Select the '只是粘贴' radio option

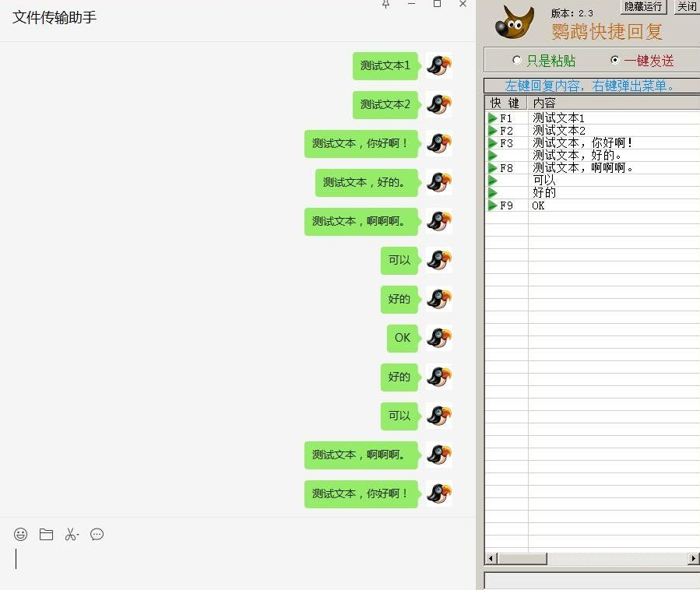point(517,60)
